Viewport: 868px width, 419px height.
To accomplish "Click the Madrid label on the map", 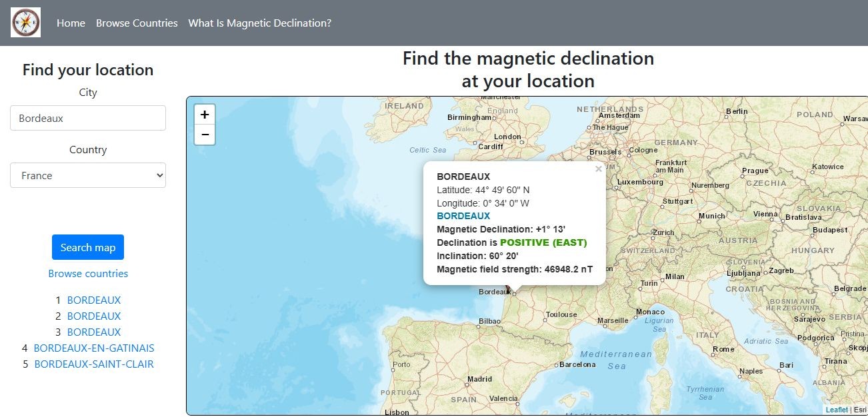I will tap(479, 379).
